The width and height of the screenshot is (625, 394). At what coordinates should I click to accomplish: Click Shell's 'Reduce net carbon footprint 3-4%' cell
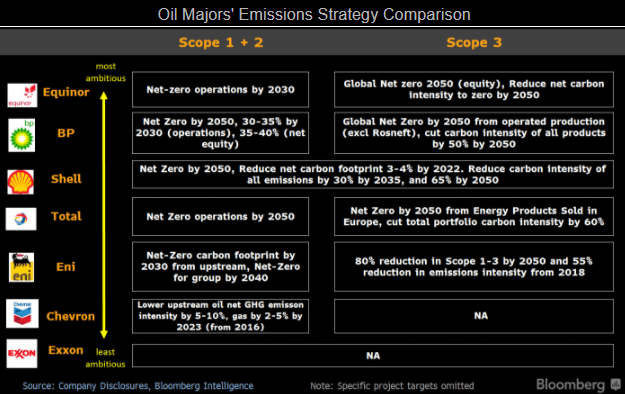pyautogui.click(x=373, y=174)
